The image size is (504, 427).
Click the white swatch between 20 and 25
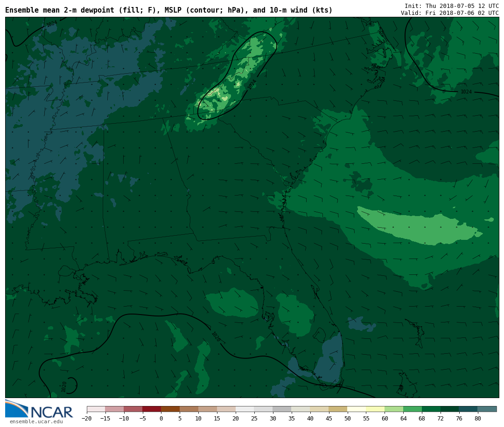tap(245, 409)
